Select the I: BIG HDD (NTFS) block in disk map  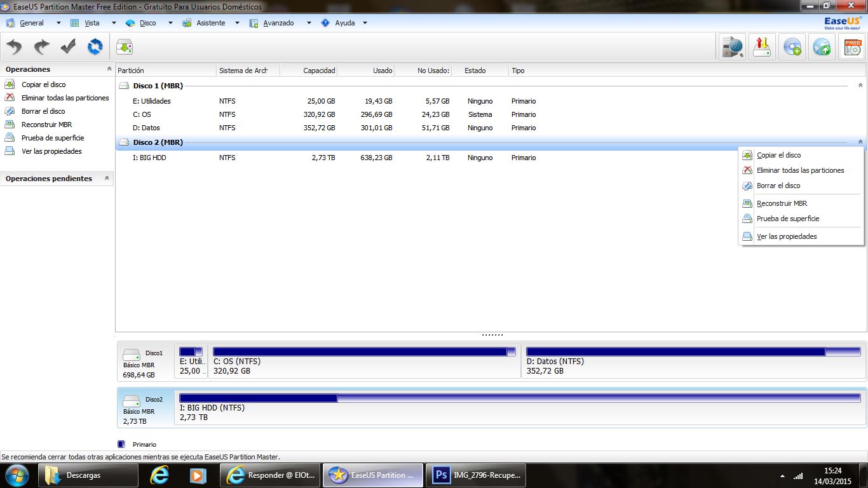tap(520, 408)
